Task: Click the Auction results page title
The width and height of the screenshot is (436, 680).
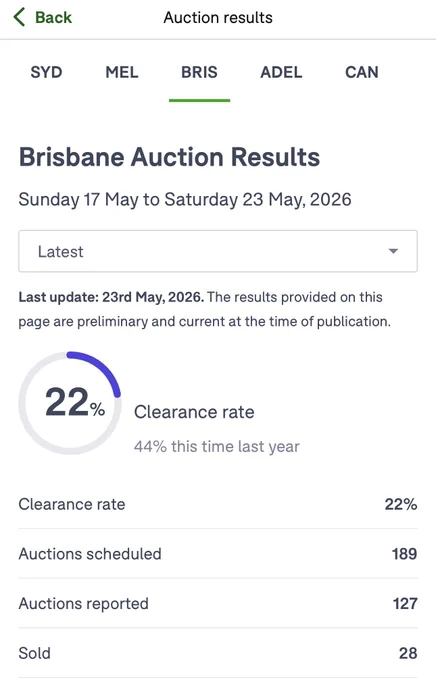Action: click(x=218, y=17)
